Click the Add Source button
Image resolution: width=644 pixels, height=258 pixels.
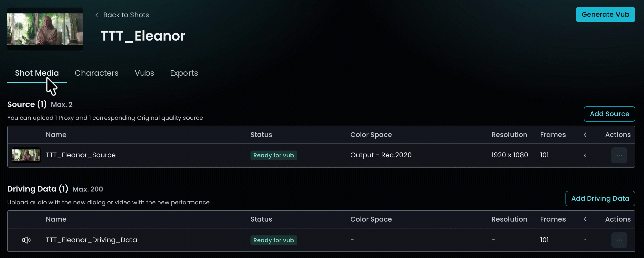[x=609, y=114]
